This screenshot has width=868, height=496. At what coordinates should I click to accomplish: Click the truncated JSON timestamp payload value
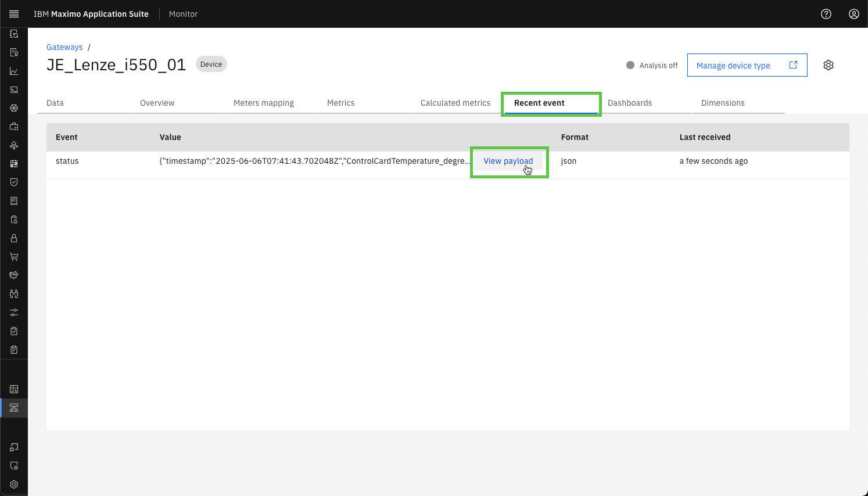[315, 161]
